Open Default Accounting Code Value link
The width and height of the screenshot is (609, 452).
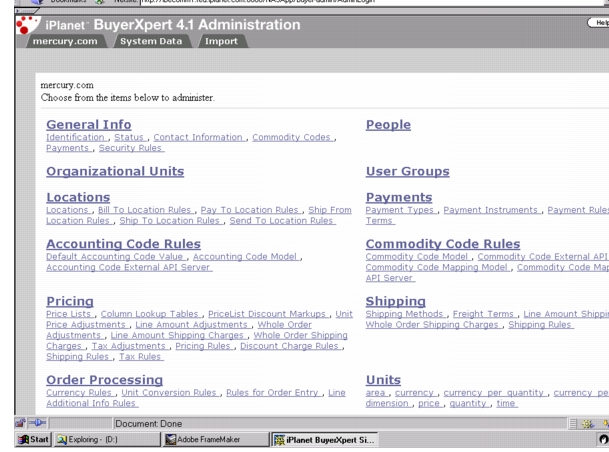click(x=114, y=257)
